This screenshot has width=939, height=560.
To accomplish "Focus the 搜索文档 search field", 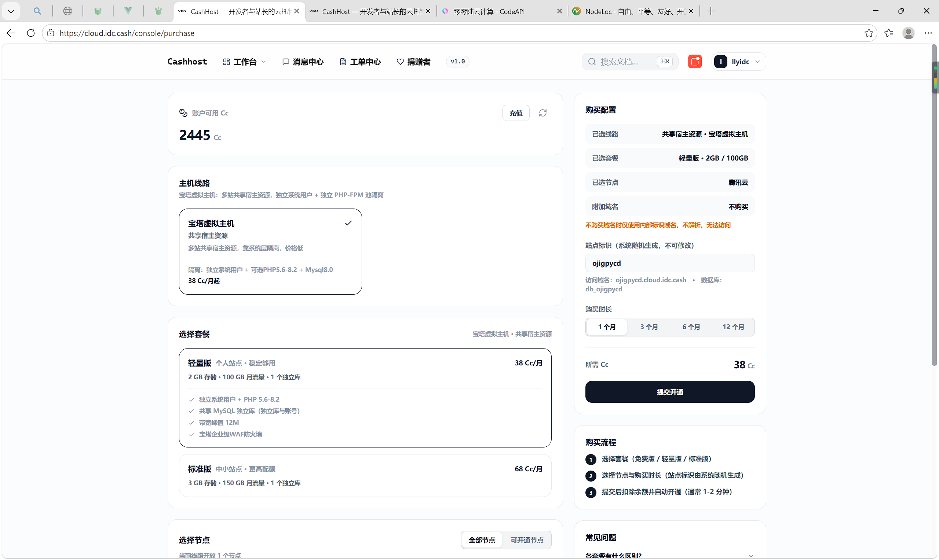I will 630,62.
